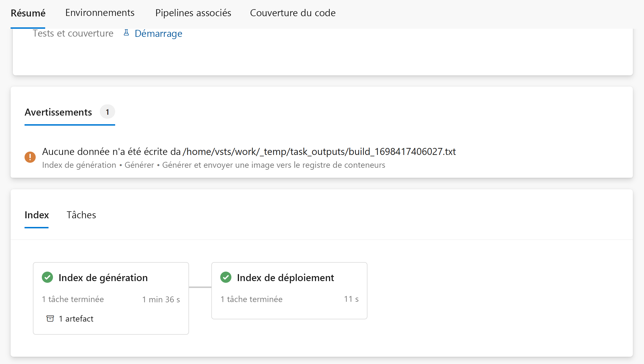Image resolution: width=644 pixels, height=364 pixels.
Task: Click the warning count badge showing 1
Action: tap(107, 112)
